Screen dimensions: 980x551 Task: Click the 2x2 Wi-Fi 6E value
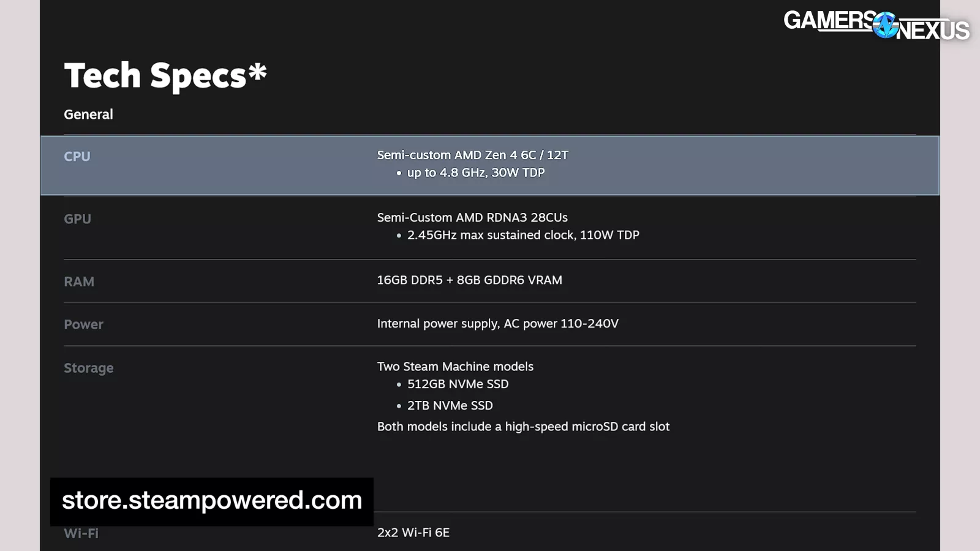coord(413,533)
